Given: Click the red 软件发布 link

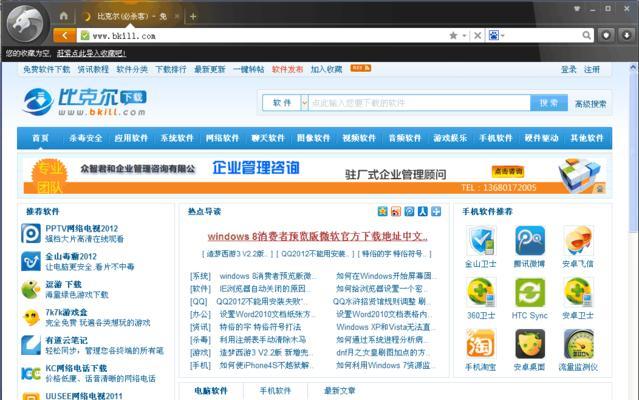Looking at the screenshot, I should click(288, 69).
